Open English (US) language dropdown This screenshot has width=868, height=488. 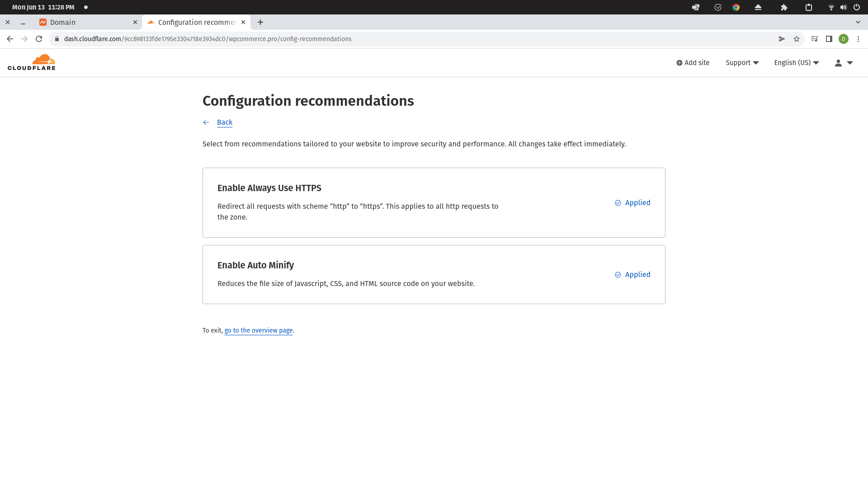click(x=796, y=63)
